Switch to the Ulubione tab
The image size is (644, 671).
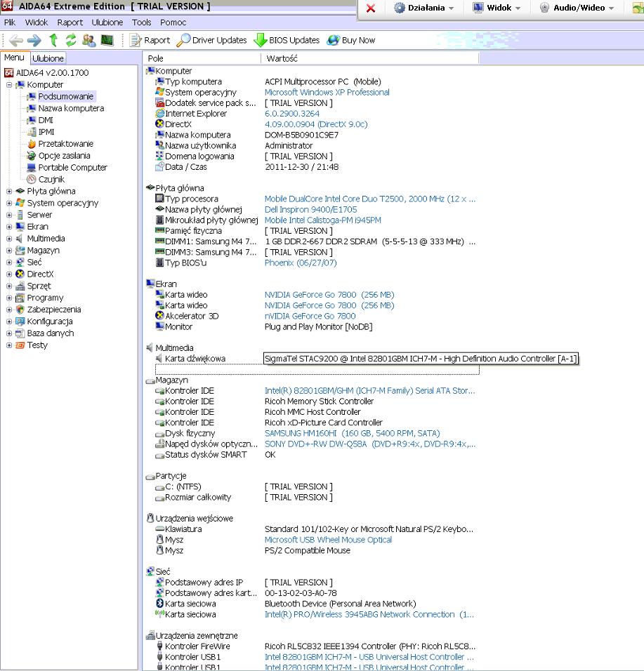48,58
